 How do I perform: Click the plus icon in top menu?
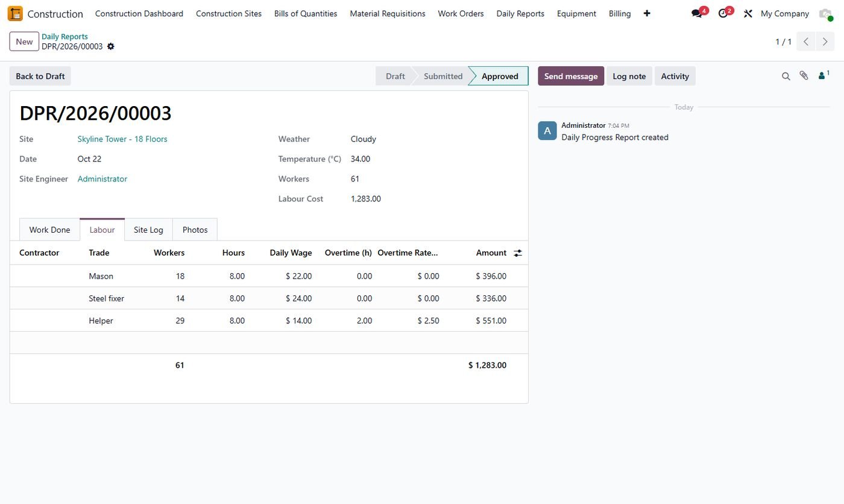tap(647, 13)
